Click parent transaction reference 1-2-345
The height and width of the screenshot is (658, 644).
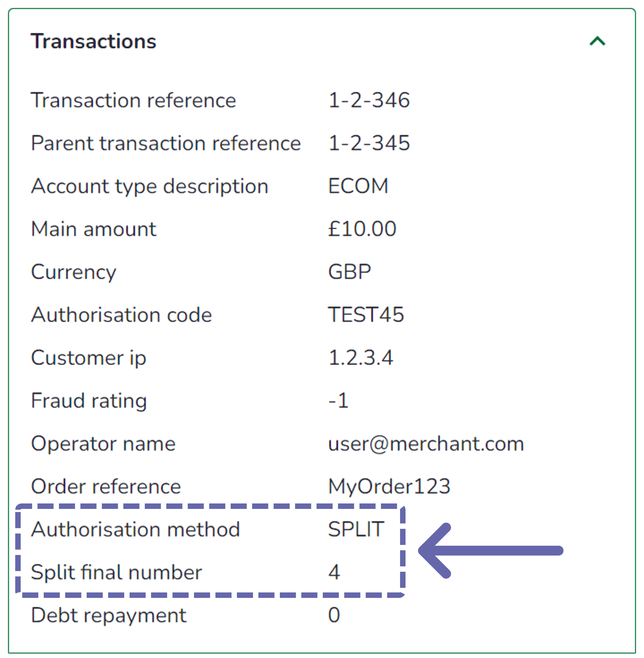(x=369, y=143)
